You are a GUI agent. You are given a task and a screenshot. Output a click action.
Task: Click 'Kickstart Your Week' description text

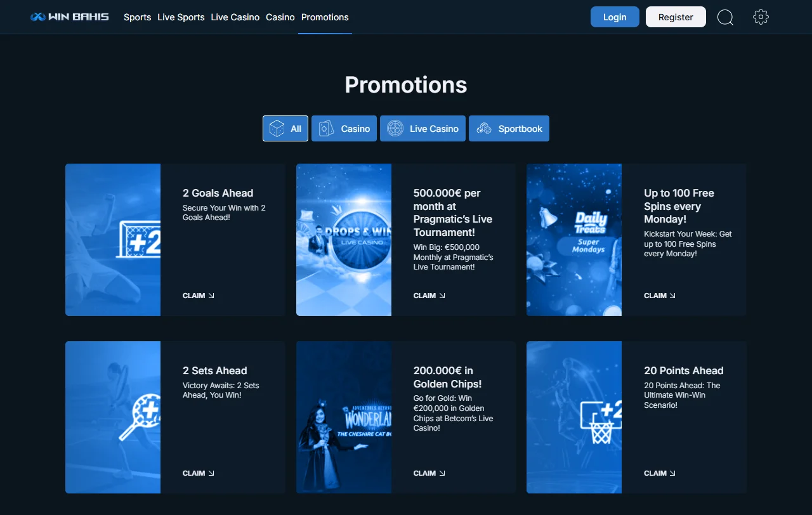tap(688, 244)
